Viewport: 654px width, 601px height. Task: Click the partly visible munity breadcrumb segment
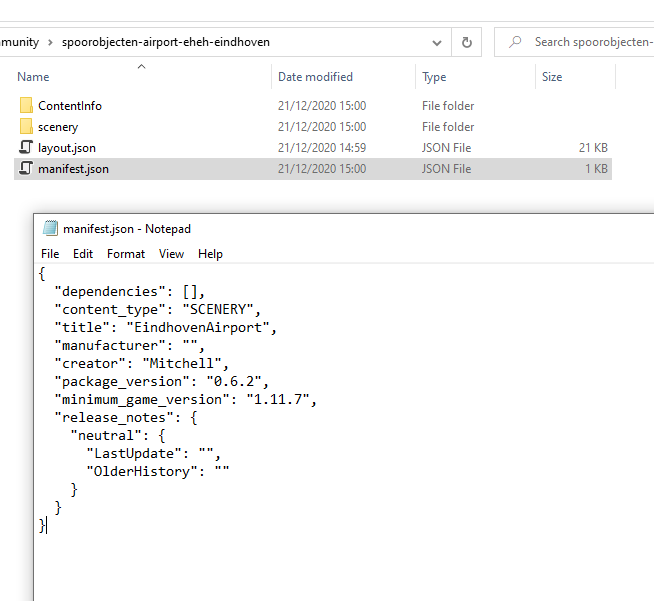(x=19, y=42)
